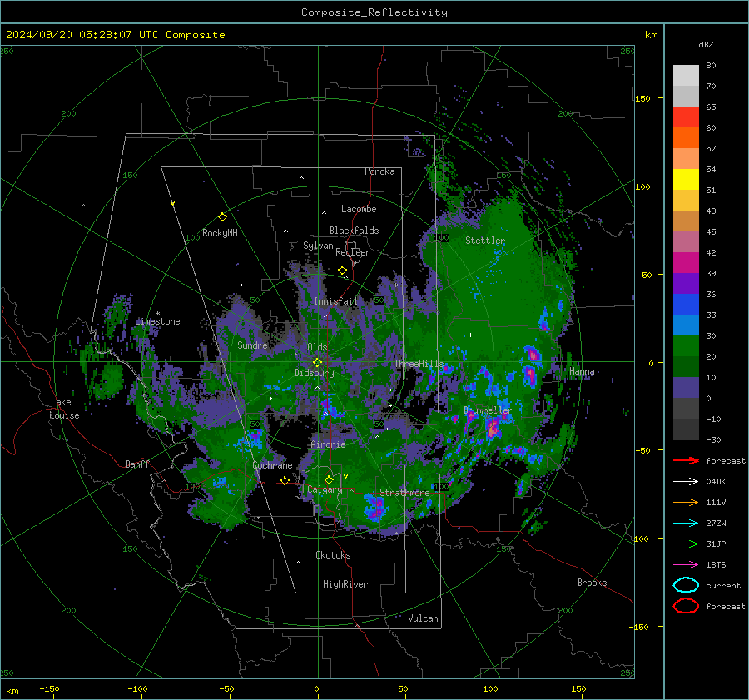The width and height of the screenshot is (749, 700).
Task: Click the Didsbury town label
Action: 314,373
